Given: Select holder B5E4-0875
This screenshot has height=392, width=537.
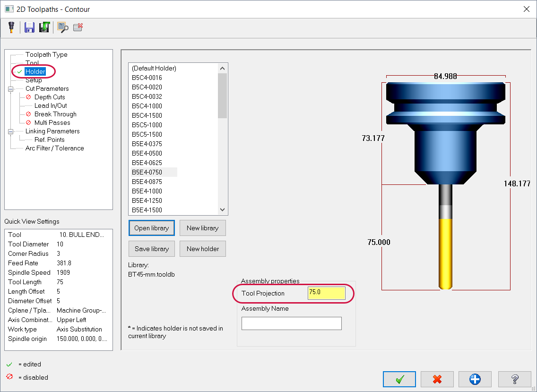Looking at the screenshot, I should coord(147,182).
